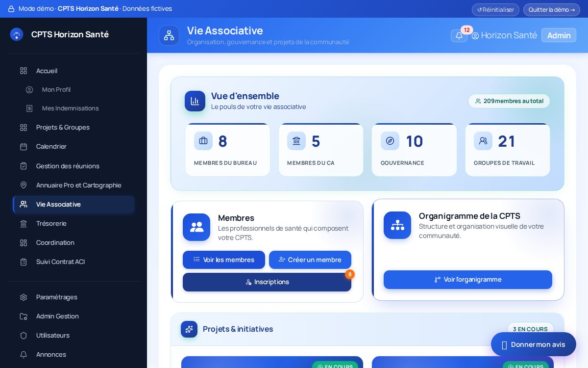Image resolution: width=588 pixels, height=368 pixels.
Task: Open the Membres du bureau stat card
Action: pyautogui.click(x=227, y=150)
